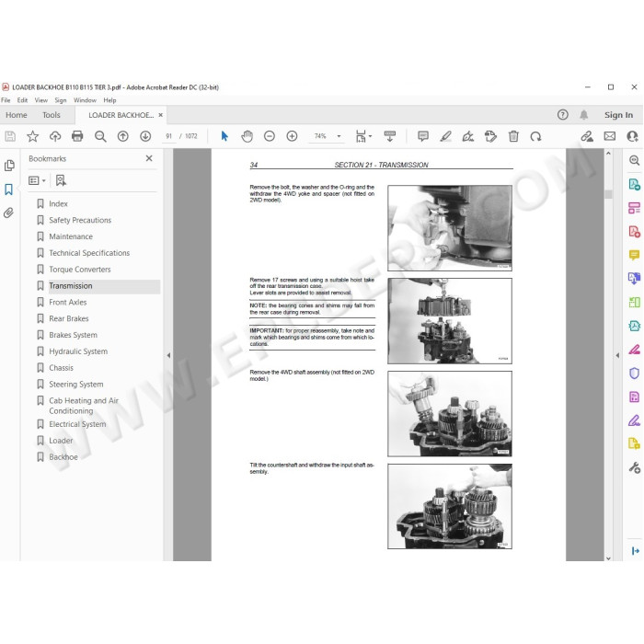Image resolution: width=644 pixels, height=644 pixels.
Task: Delete with the trash icon
Action: (513, 136)
